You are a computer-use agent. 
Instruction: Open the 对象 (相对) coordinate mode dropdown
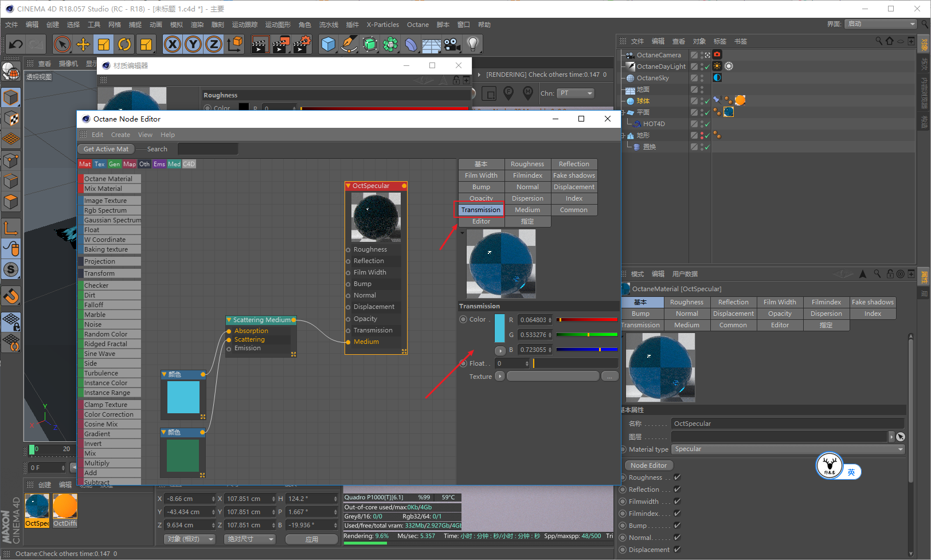click(190, 539)
